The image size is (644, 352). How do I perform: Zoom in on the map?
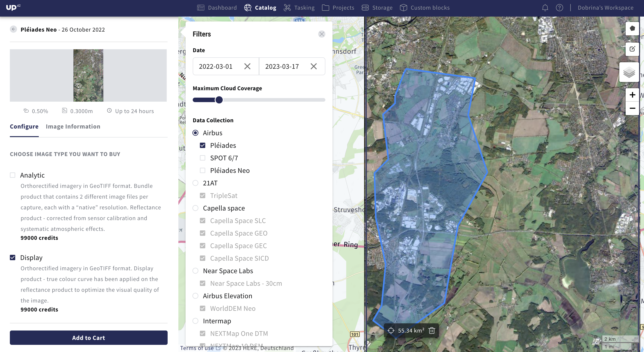632,95
